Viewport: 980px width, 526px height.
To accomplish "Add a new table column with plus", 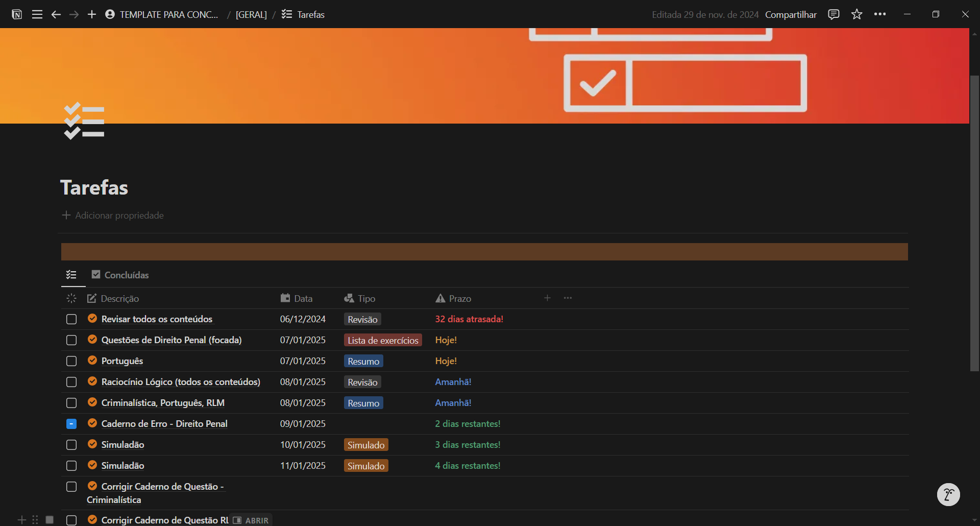I will point(547,298).
